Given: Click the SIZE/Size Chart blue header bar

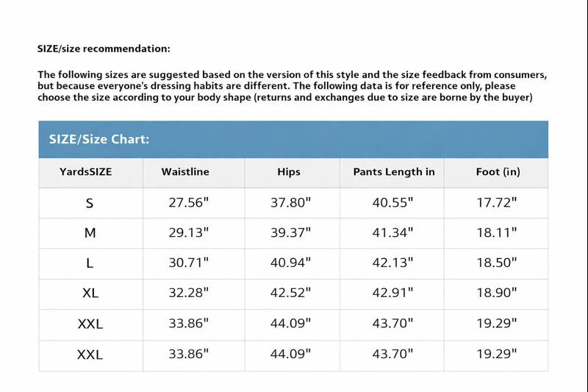Looking at the screenshot, I should point(293,139).
